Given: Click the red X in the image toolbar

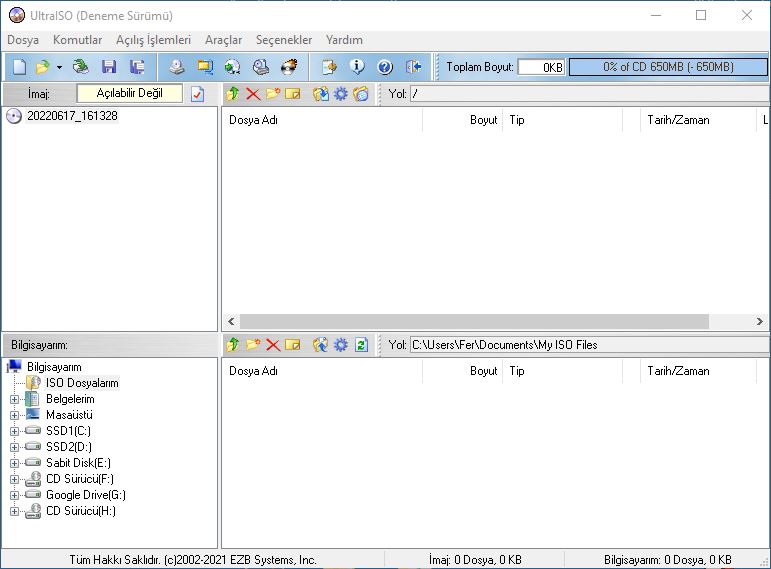Looking at the screenshot, I should click(253, 93).
